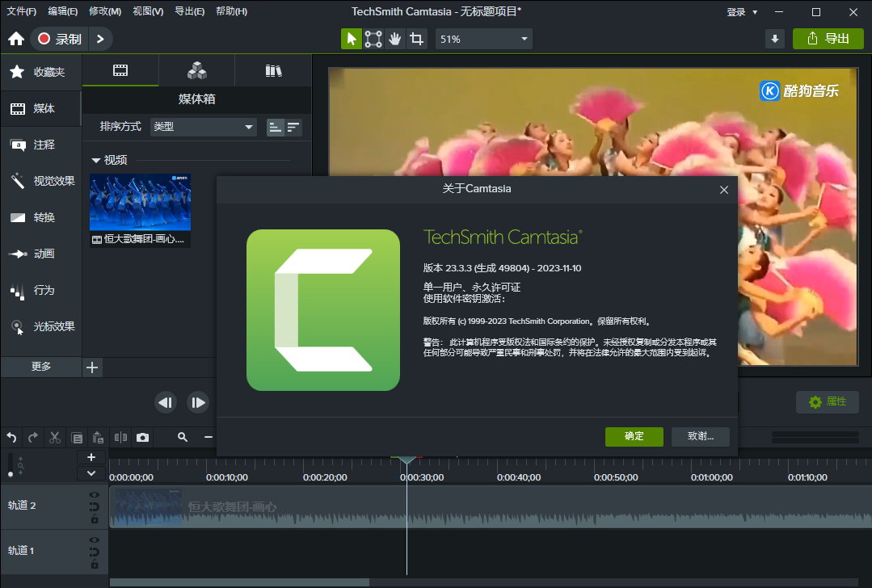Open the 动画 animations panel
Viewport: 872px width, 588px height.
(40, 254)
